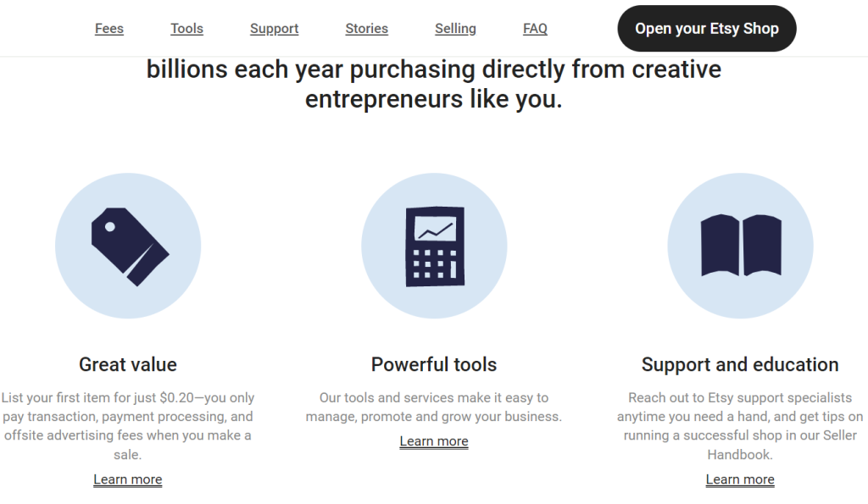Click the Great value heading

(x=128, y=365)
